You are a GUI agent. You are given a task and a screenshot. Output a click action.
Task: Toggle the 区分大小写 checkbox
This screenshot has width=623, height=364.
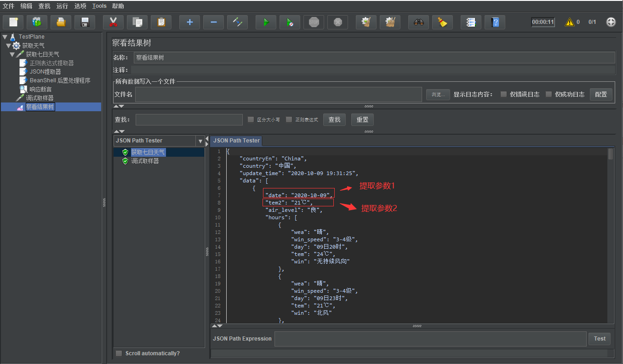click(251, 119)
